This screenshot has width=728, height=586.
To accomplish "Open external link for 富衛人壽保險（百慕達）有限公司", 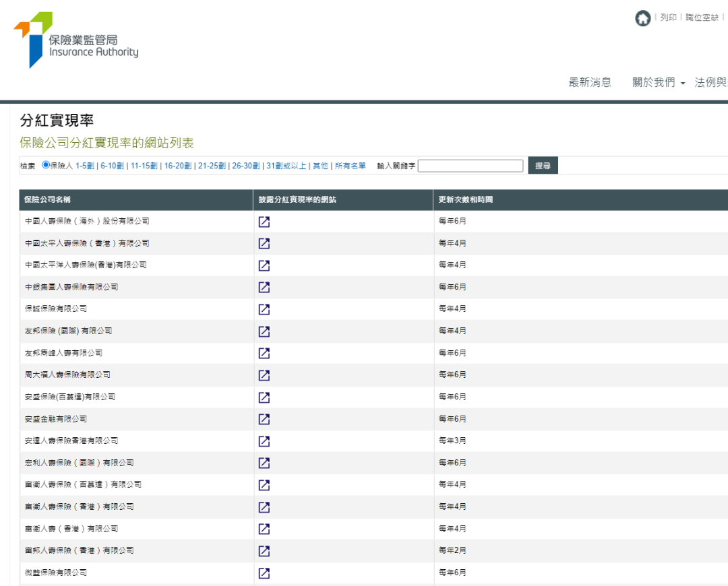I will [x=264, y=486].
